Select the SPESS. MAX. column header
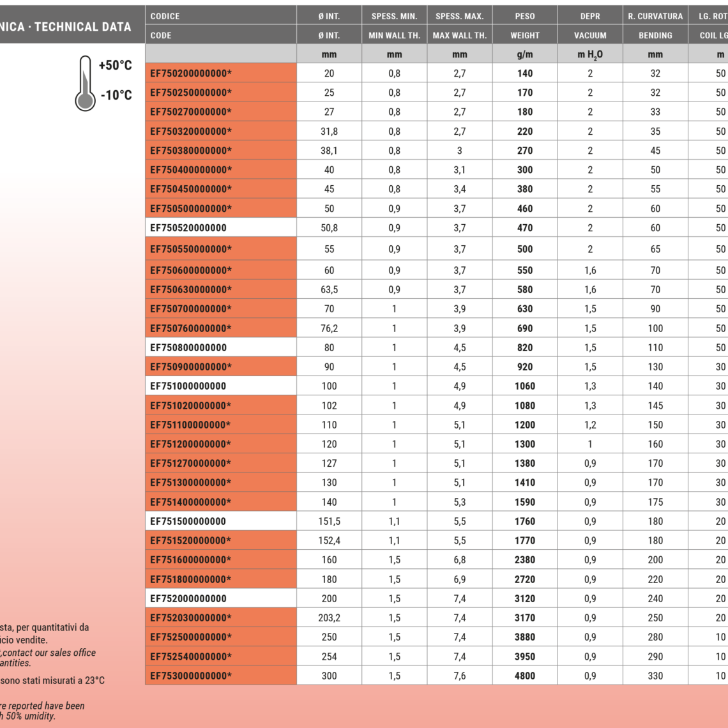This screenshot has width=728, height=728. 459,16
